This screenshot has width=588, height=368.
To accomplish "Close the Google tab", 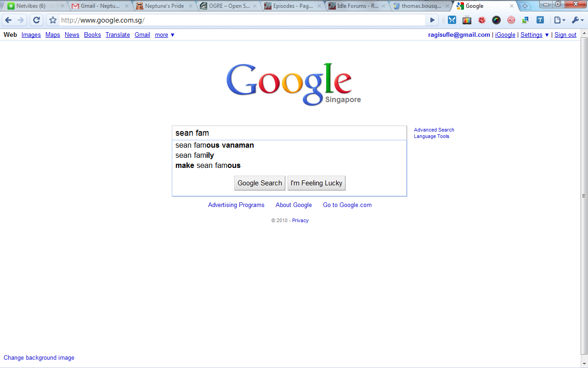I will pyautogui.click(x=512, y=6).
